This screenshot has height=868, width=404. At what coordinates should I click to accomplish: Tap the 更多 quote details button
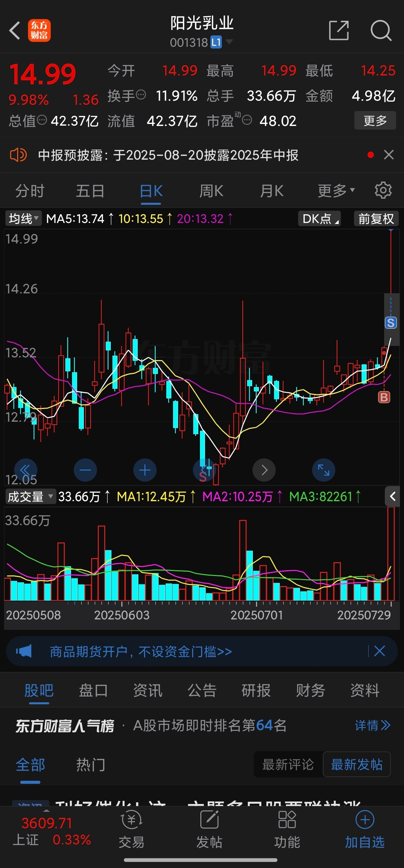(375, 121)
